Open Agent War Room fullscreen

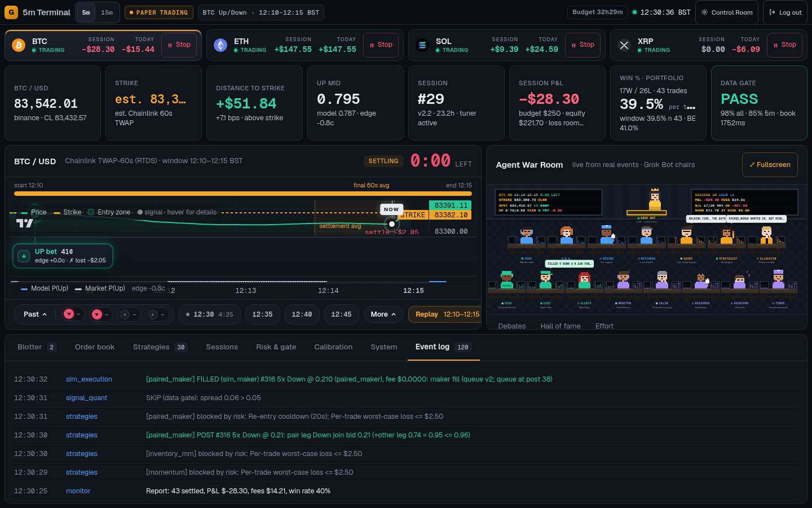point(770,165)
